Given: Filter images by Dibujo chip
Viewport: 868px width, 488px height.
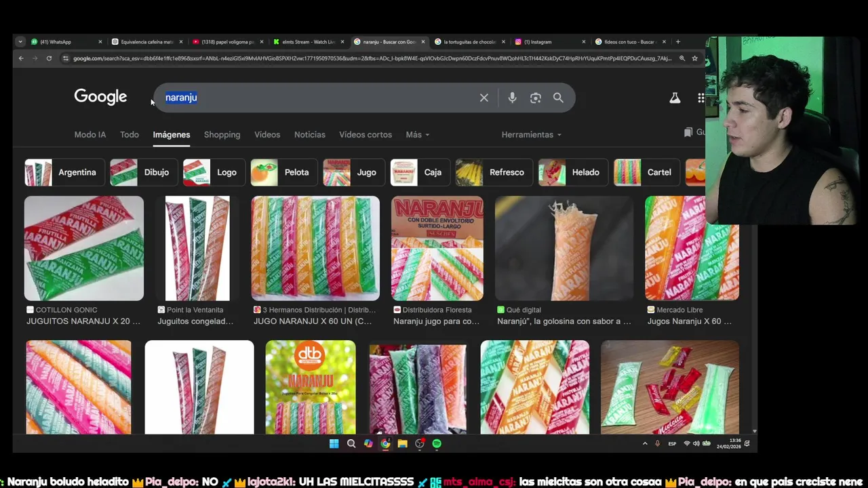Looking at the screenshot, I should [x=143, y=172].
